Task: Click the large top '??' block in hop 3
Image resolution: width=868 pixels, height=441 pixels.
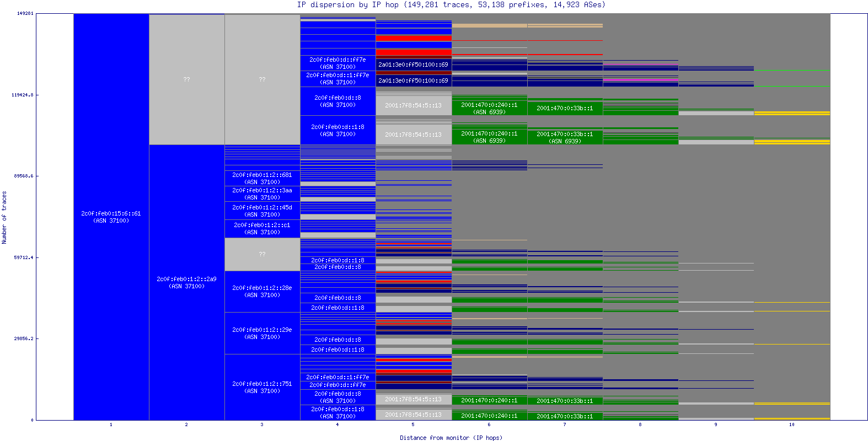Action: tap(262, 79)
